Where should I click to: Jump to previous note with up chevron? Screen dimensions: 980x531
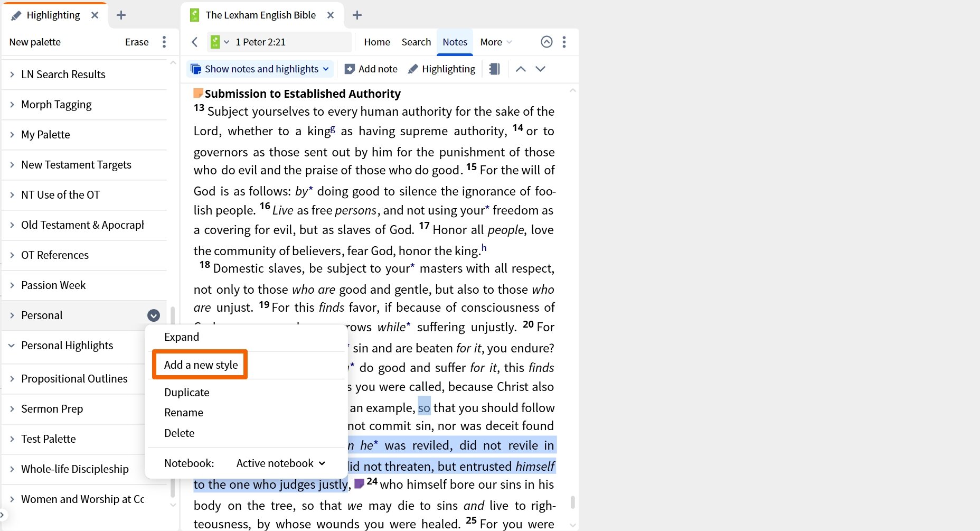(x=521, y=69)
